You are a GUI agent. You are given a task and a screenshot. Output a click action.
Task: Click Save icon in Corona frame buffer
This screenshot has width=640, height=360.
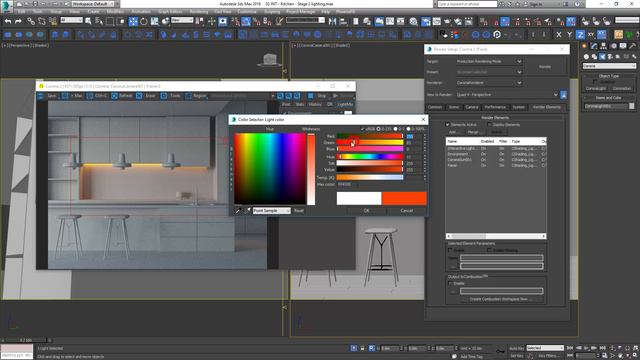41,96
